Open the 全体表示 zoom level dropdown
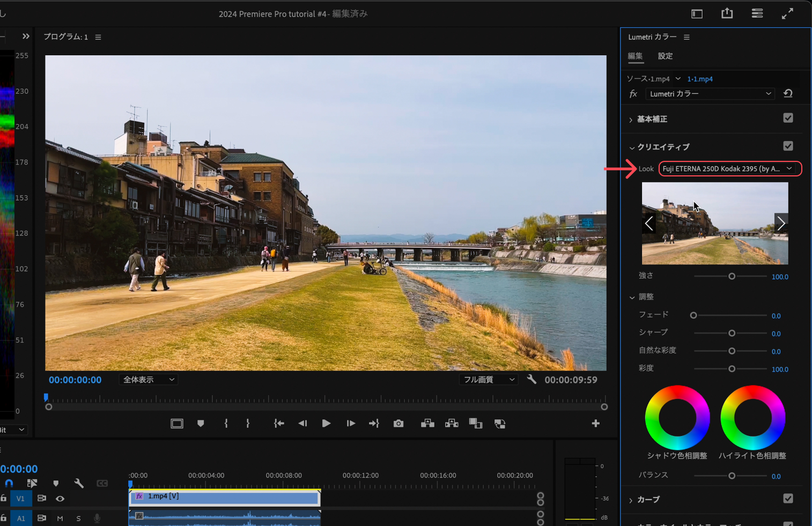The height and width of the screenshot is (526, 812). coord(149,380)
